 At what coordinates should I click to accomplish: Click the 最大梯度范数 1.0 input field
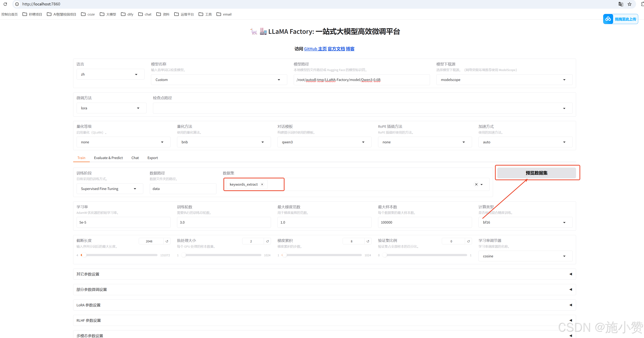click(324, 223)
